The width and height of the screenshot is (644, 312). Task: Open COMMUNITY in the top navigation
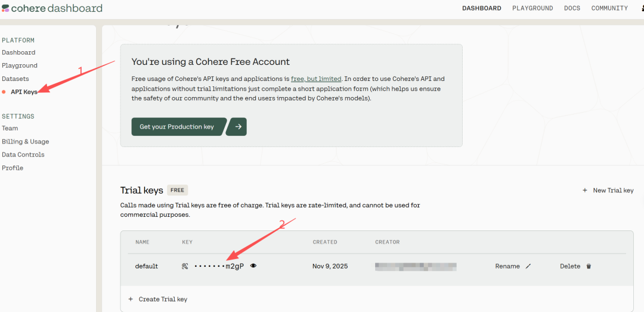pos(609,8)
